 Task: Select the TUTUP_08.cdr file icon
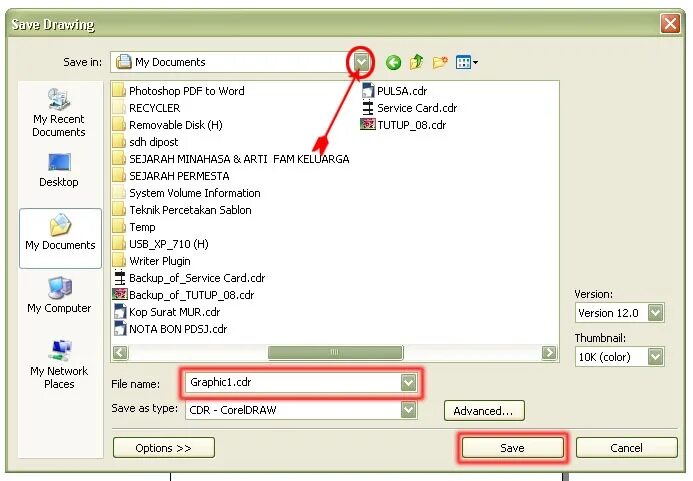click(x=368, y=125)
